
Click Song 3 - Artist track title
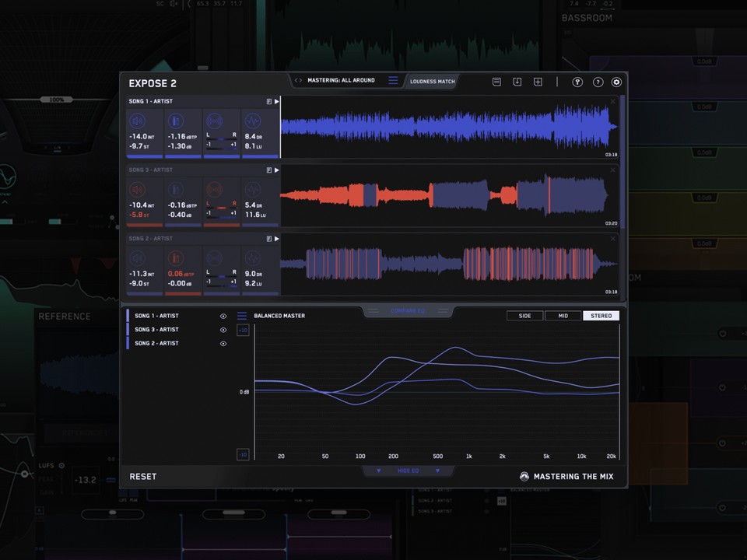point(150,170)
